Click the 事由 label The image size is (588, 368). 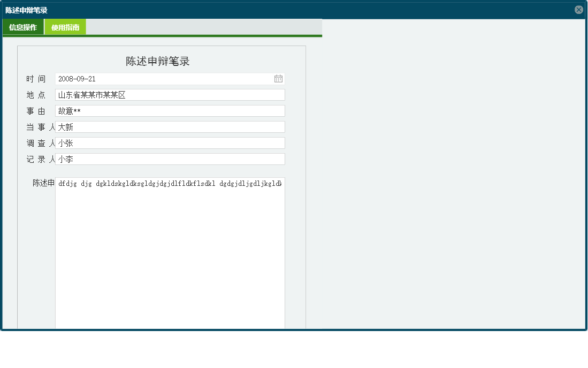click(x=36, y=111)
